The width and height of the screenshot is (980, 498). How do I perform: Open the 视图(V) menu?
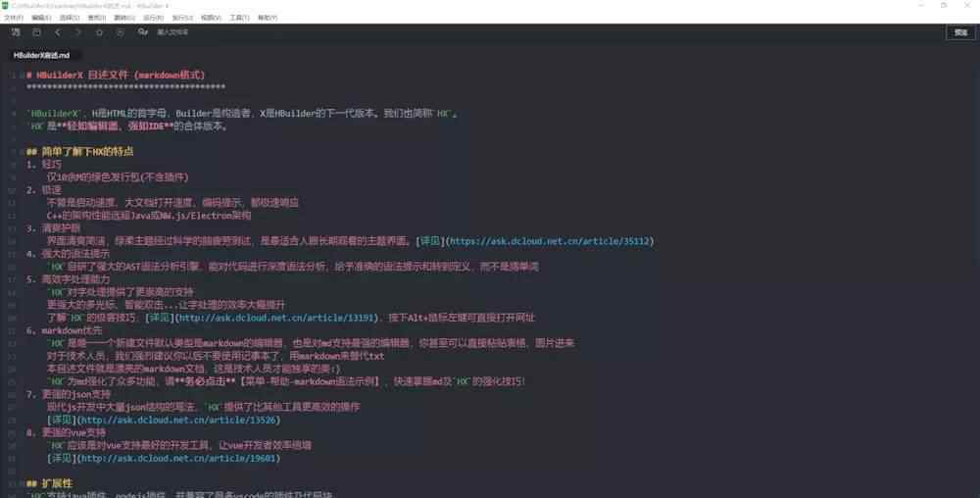(x=211, y=18)
